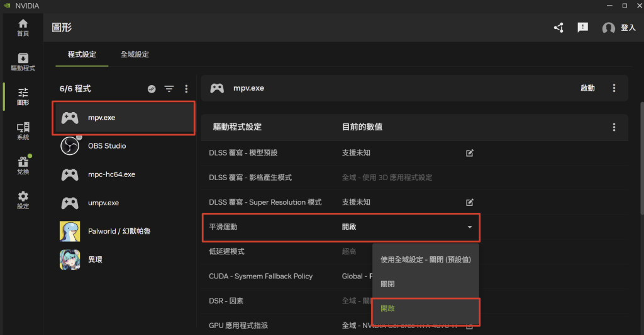
Task: Select 異環 in the program list
Action: point(124,259)
